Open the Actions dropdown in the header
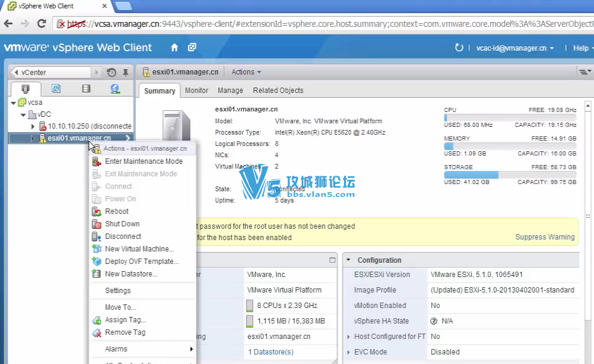 (246, 72)
